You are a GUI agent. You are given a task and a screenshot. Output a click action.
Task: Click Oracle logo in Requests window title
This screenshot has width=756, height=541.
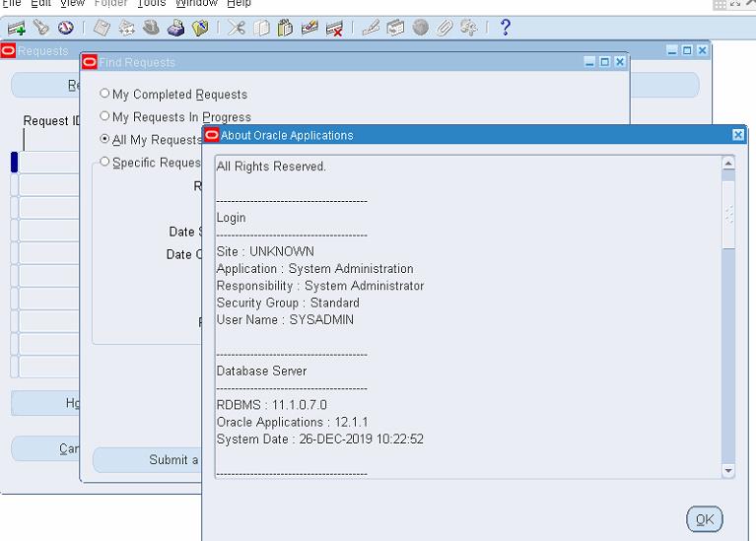coord(8,50)
